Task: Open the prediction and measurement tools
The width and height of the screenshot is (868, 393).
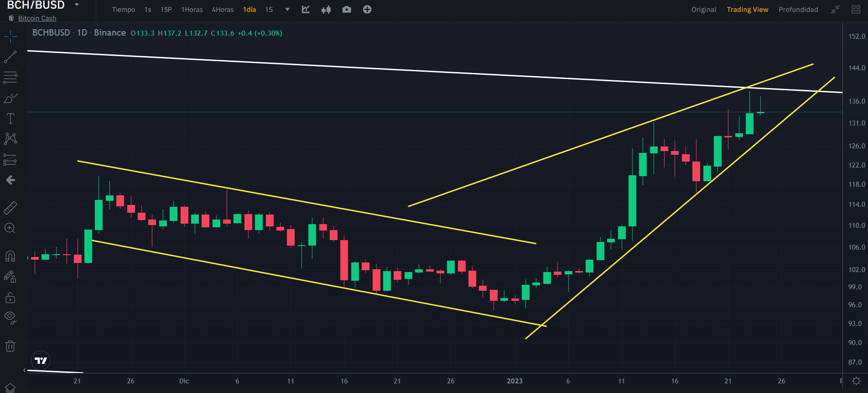Action: [x=10, y=159]
